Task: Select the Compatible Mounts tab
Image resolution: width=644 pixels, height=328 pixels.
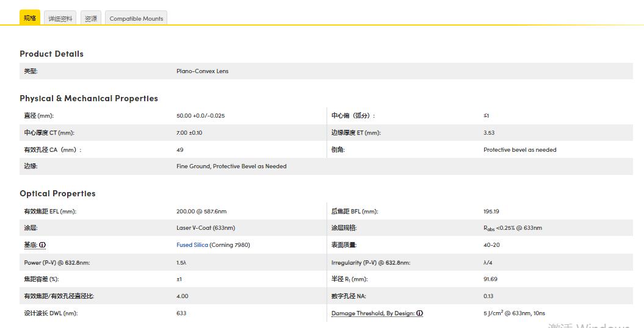Action: tap(136, 18)
